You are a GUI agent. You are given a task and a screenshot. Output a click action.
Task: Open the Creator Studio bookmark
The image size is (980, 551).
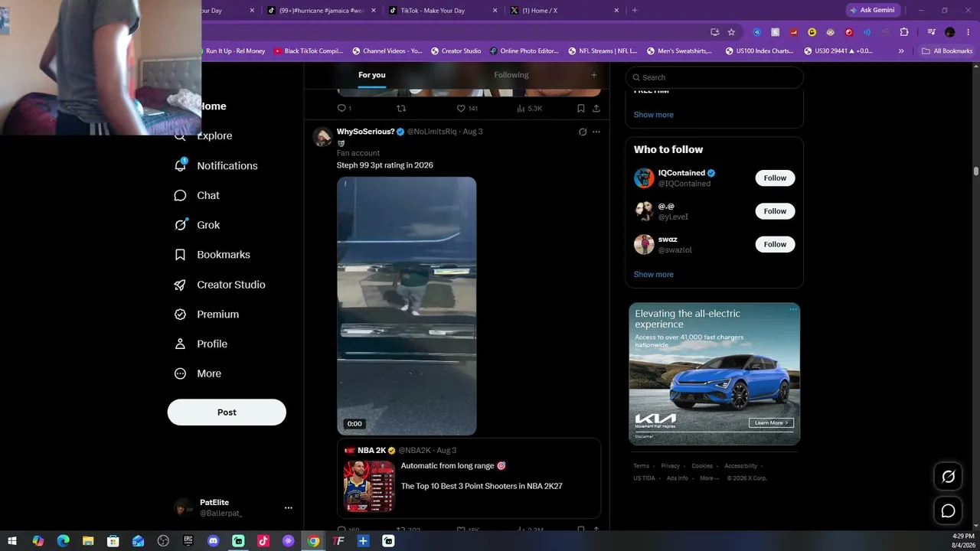coord(456,51)
